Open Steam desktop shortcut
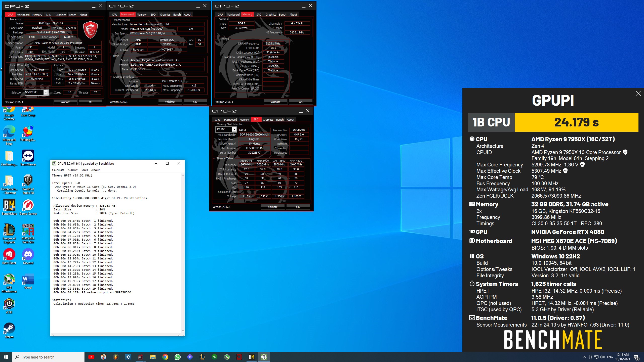Viewport: 644px width, 362px height. tap(9, 331)
